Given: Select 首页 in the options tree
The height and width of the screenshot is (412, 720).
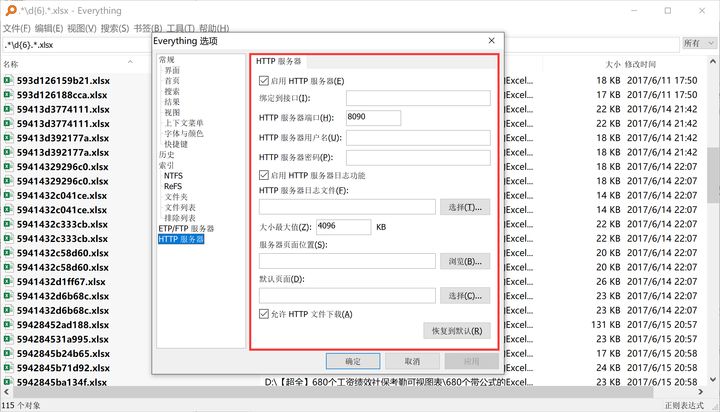Looking at the screenshot, I should pos(172,81).
